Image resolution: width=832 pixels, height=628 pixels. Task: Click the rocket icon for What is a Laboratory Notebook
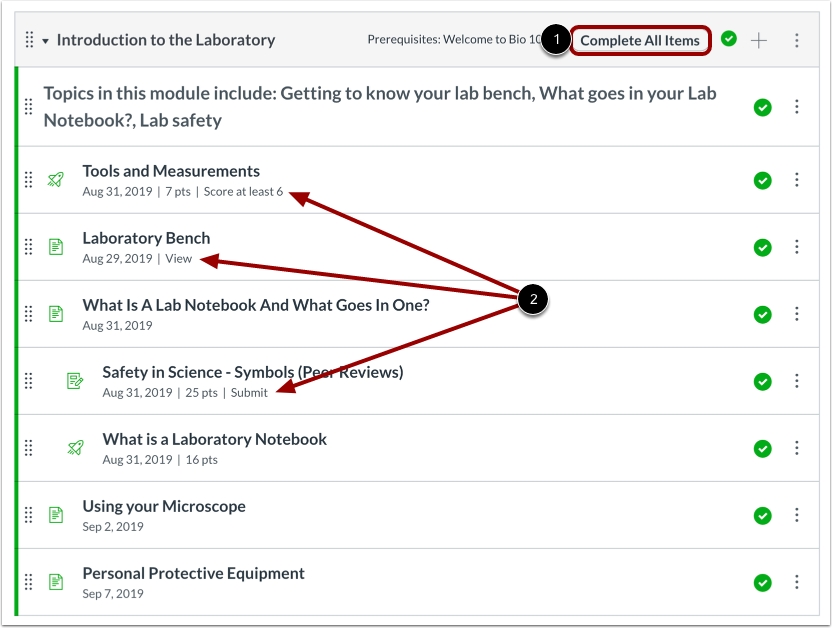point(75,448)
